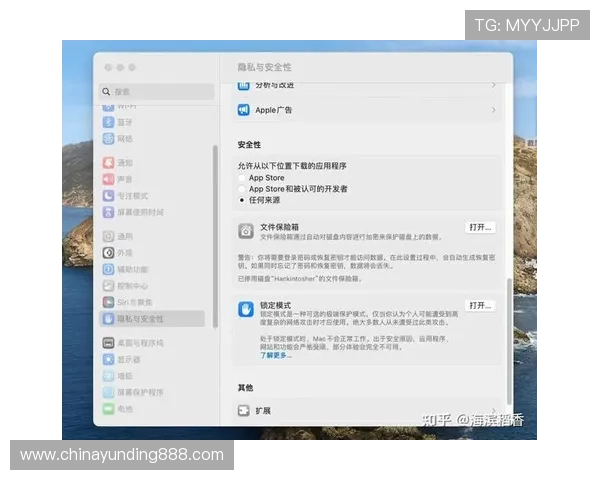Click the 锁定模式 hand icon
The image size is (600, 480).
pos(246,309)
